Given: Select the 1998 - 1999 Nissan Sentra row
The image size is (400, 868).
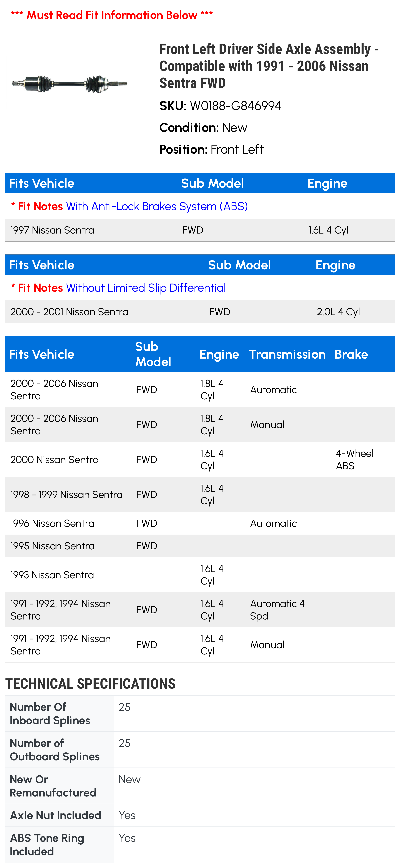Looking at the screenshot, I should point(200,495).
